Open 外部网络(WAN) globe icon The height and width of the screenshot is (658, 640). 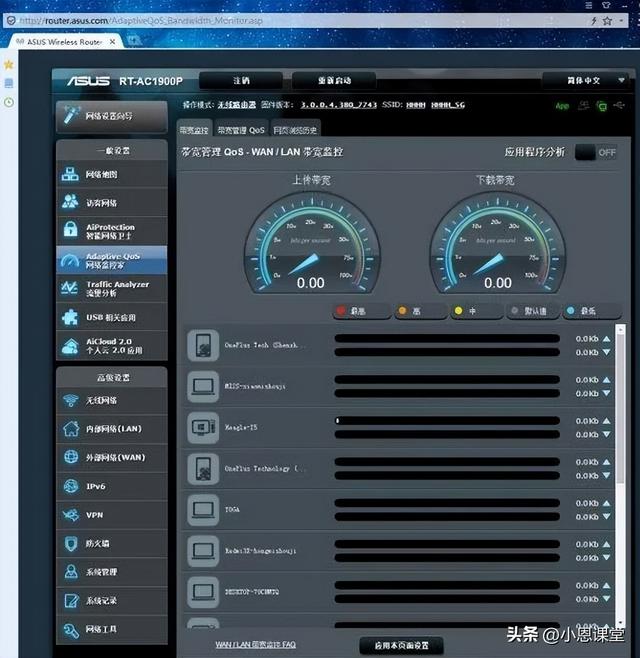[71, 457]
